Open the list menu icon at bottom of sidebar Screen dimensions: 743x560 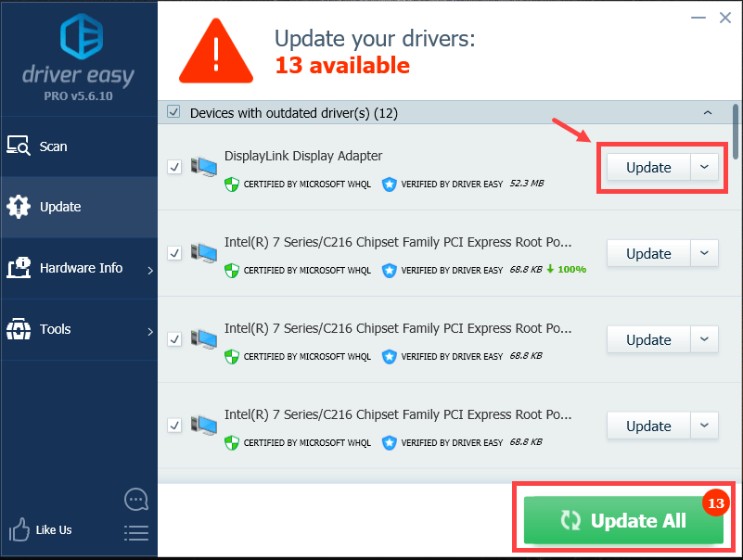(x=136, y=533)
